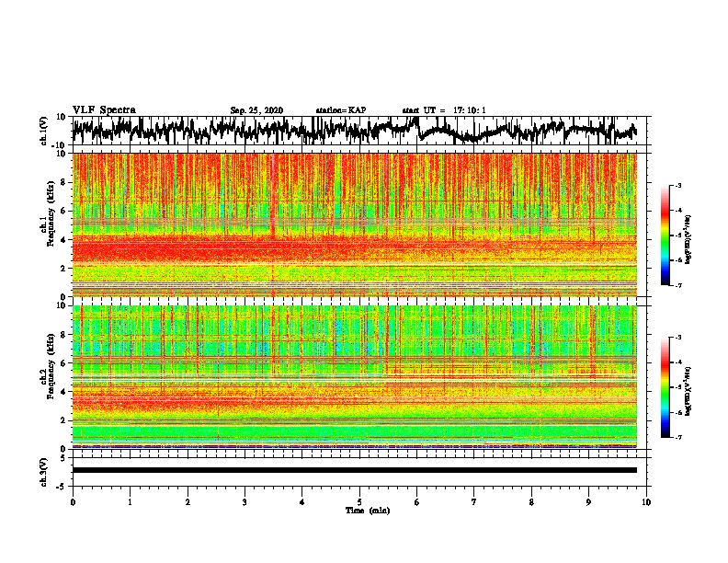Click inside the ch.1 frequency spectrogram
Viewport: 728px width, 563px height.
(355, 224)
